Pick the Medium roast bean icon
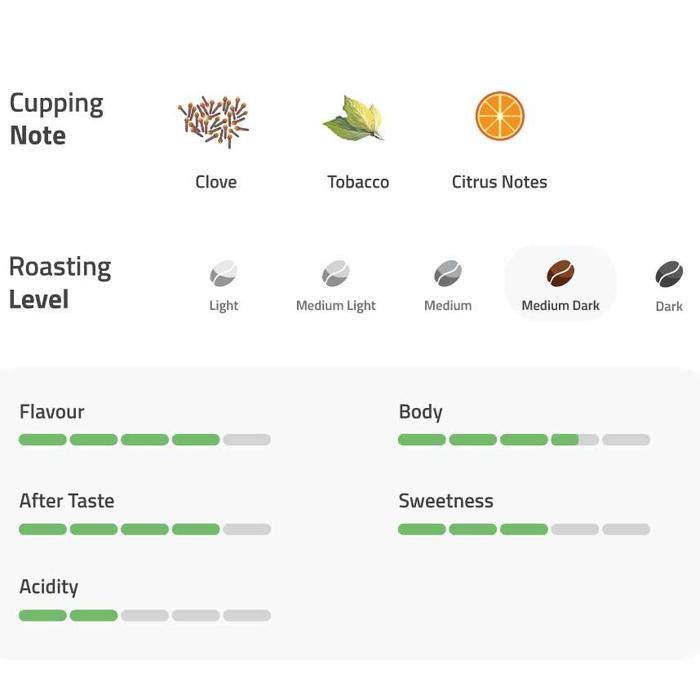700x700 pixels. (x=448, y=273)
